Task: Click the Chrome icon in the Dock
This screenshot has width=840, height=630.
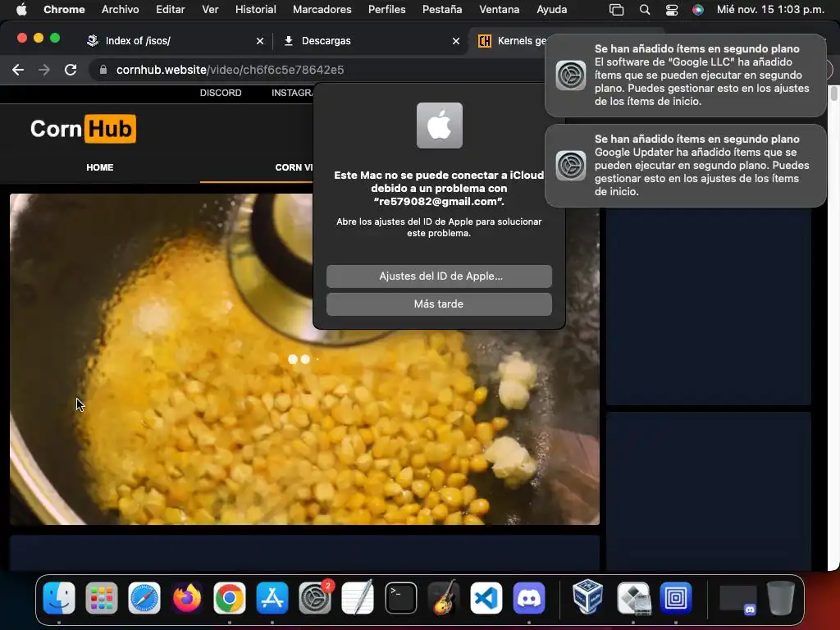Action: (230, 598)
